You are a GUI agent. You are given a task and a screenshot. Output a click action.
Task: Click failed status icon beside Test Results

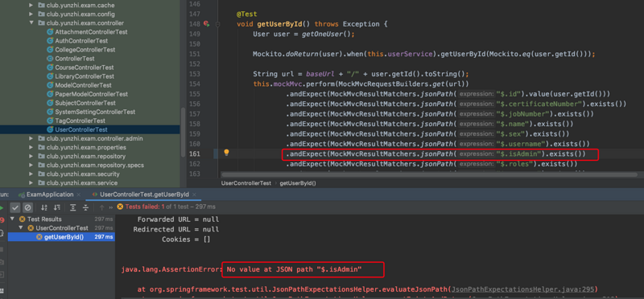(23, 219)
